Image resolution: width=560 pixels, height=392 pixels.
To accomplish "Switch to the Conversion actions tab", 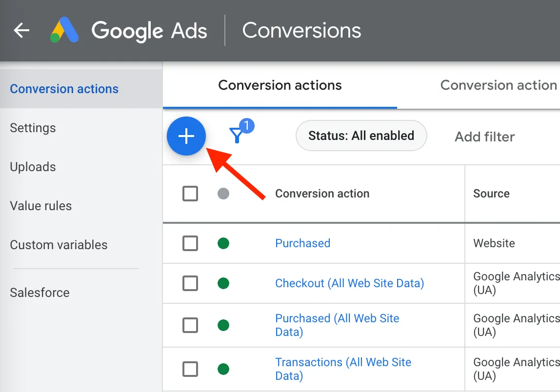I will click(280, 85).
